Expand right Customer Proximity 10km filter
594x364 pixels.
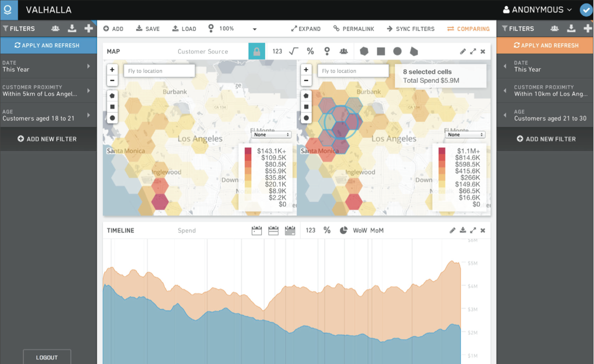(x=545, y=91)
